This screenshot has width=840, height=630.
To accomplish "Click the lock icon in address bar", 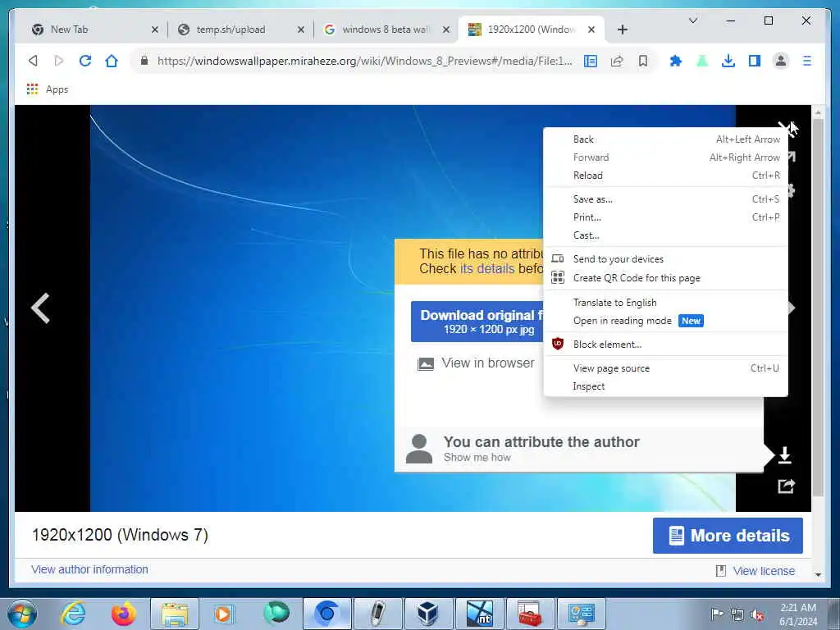I will (x=144, y=61).
